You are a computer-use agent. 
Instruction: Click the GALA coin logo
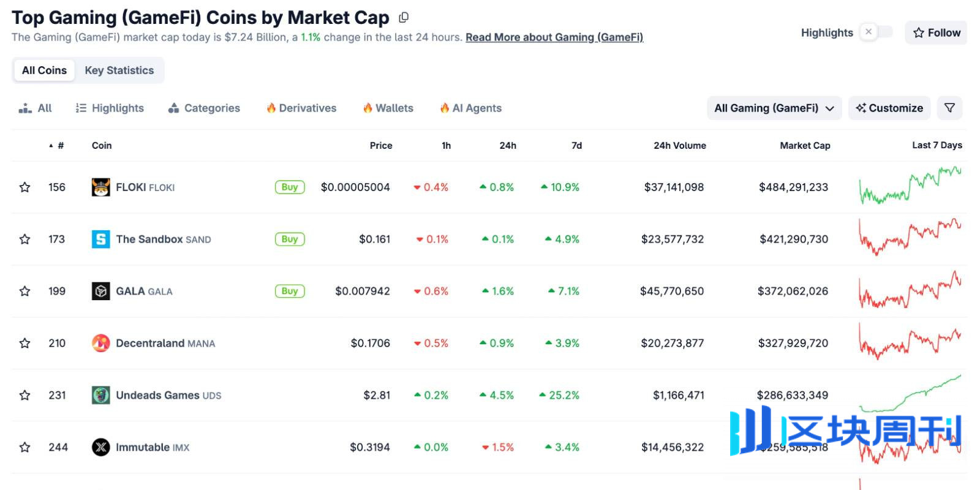click(x=100, y=292)
